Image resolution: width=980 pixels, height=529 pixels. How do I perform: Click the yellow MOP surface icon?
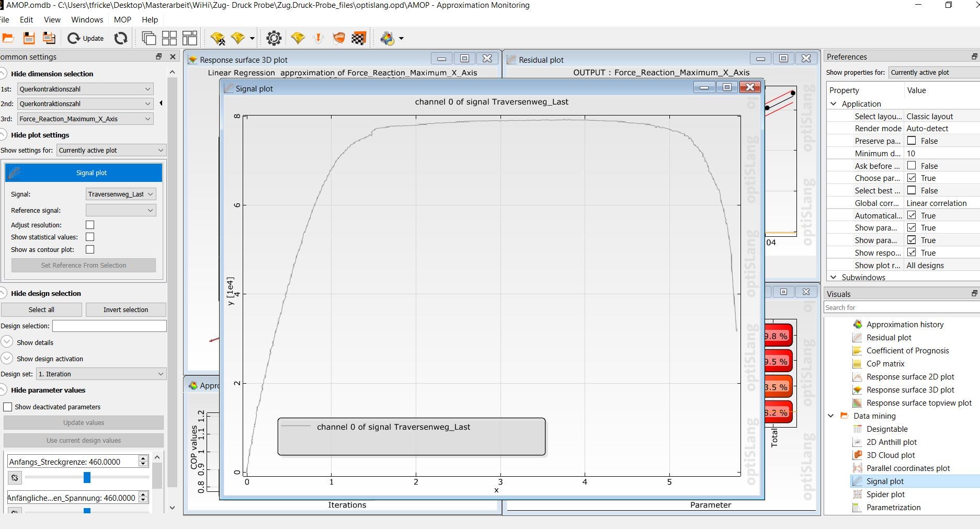click(x=238, y=38)
